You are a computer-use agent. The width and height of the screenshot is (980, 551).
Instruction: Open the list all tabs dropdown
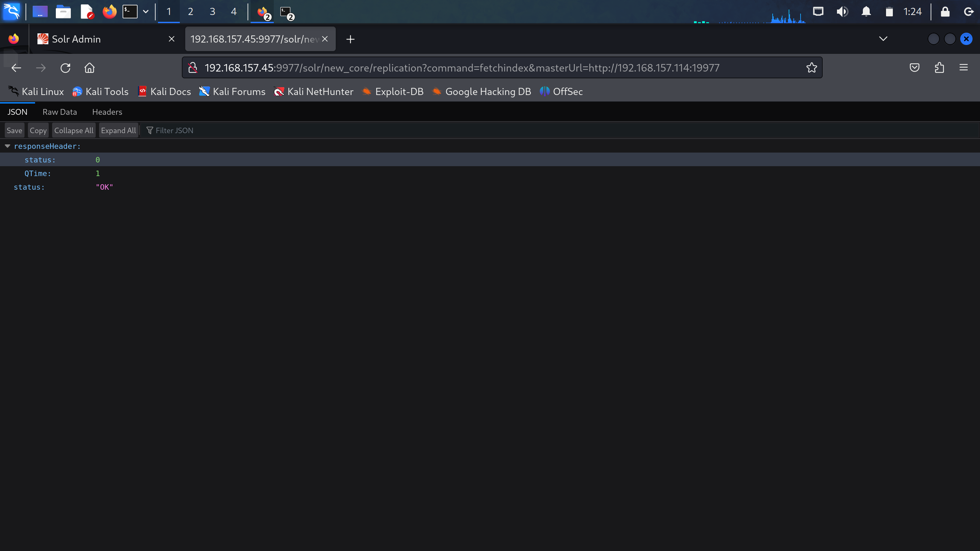pyautogui.click(x=883, y=39)
